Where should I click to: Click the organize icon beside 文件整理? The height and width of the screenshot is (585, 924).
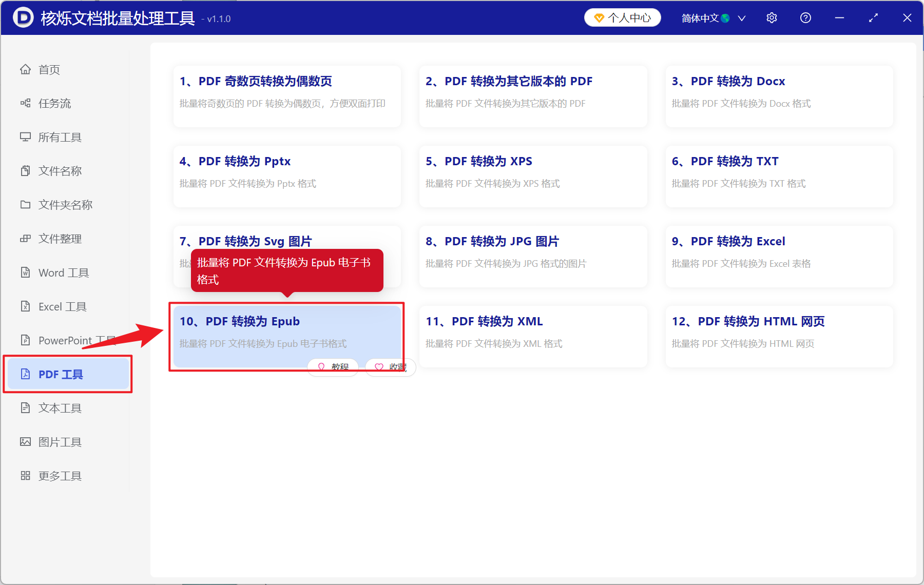point(25,239)
